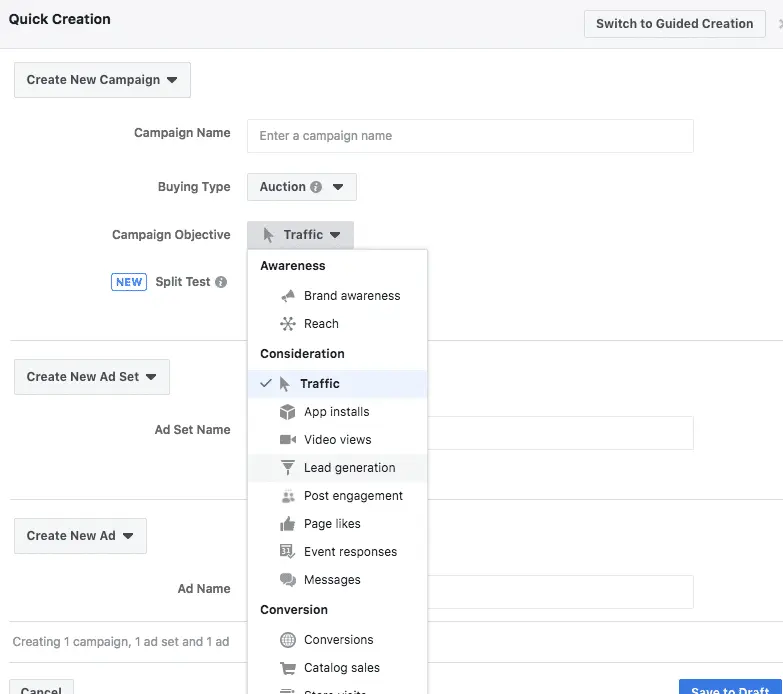The width and height of the screenshot is (783, 694).
Task: Click the NEW badge beside Split Test
Action: pyautogui.click(x=129, y=282)
